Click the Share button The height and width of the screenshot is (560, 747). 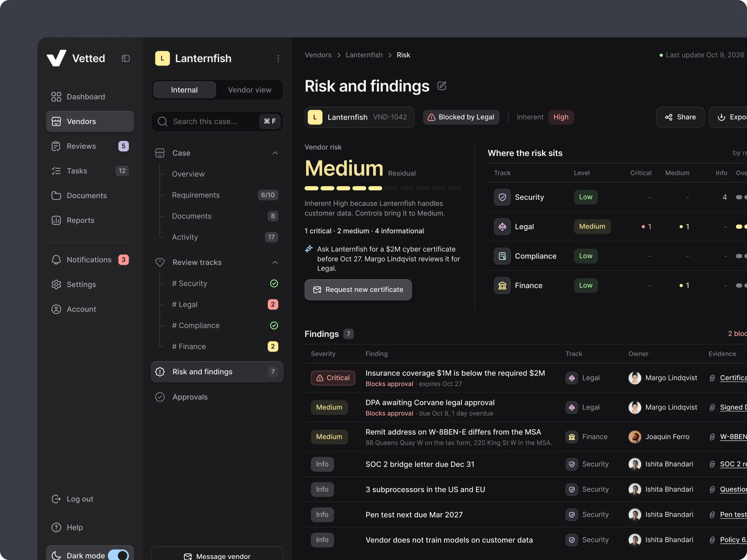680,117
